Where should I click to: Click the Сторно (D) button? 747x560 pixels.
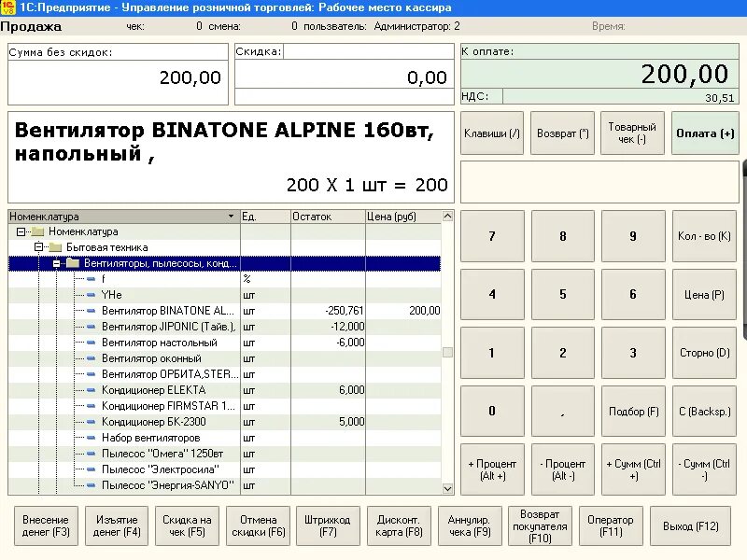click(x=705, y=353)
